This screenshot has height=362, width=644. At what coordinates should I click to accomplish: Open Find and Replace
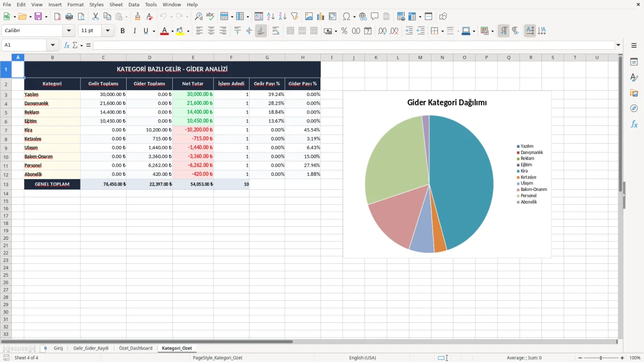[199, 17]
